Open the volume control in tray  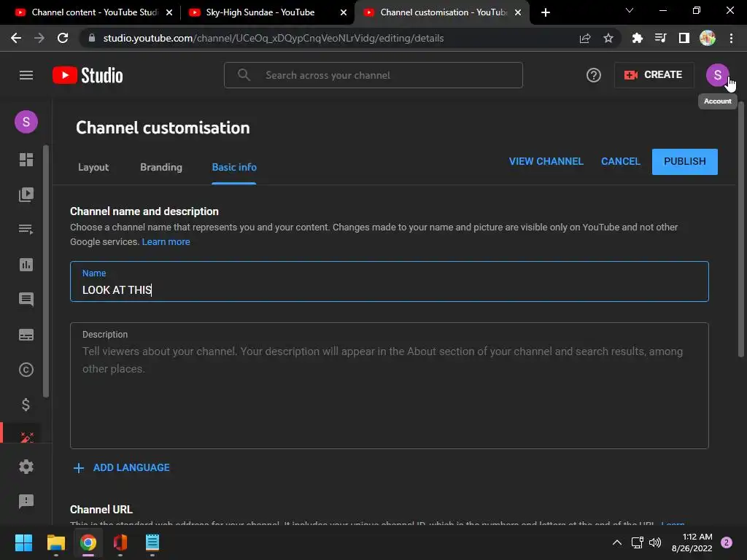pos(655,542)
